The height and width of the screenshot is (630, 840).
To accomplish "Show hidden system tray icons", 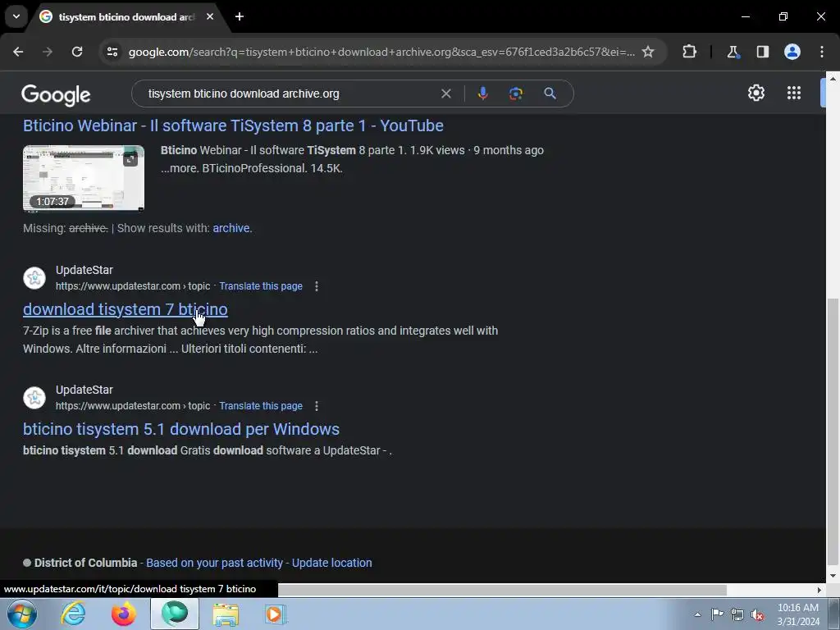I will click(697, 615).
